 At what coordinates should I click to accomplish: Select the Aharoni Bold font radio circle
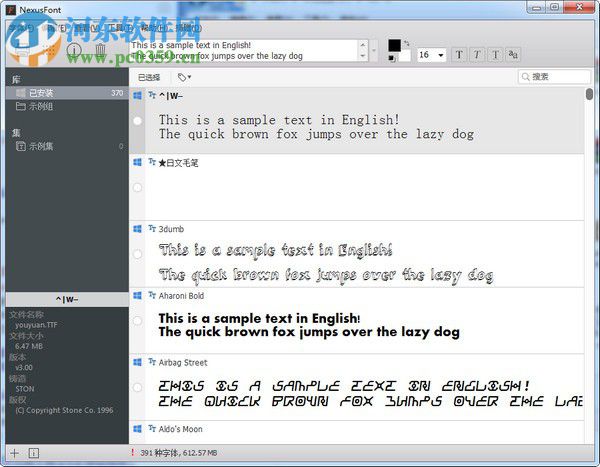137,321
